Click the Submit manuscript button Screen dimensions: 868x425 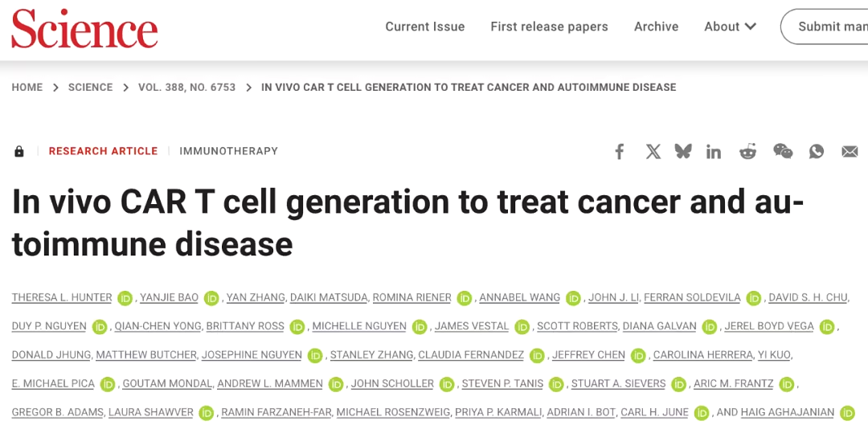[x=825, y=27]
